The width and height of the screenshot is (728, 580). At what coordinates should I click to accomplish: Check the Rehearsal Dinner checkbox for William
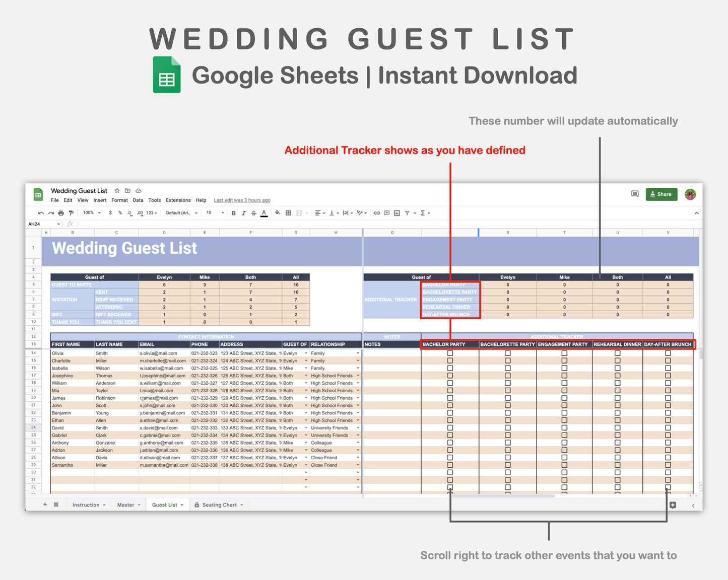(617, 383)
